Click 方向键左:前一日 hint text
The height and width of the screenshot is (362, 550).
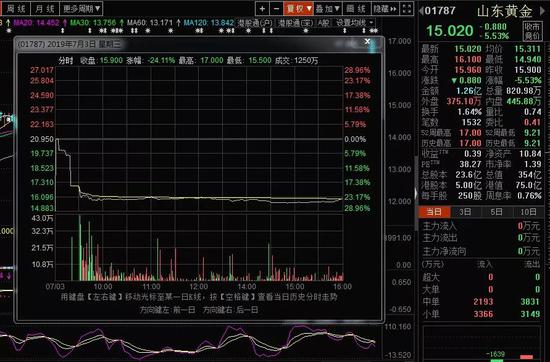tap(167, 310)
